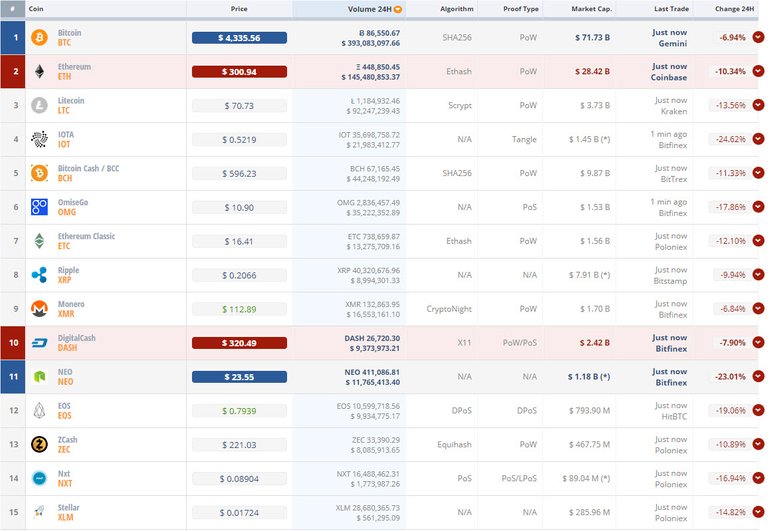The width and height of the screenshot is (768, 531).
Task: Sort by the Price column header
Action: (x=239, y=9)
